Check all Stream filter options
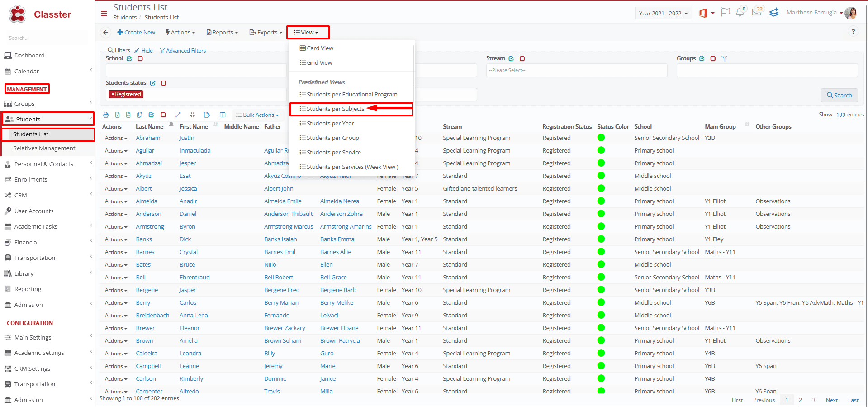868x407 pixels. click(x=511, y=59)
